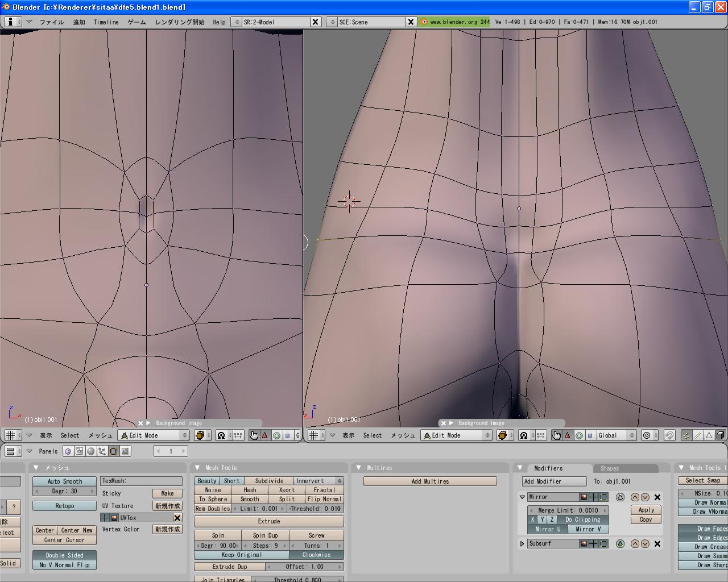Expand the Subsurf modifier settings
The image size is (728, 582).
pos(522,544)
